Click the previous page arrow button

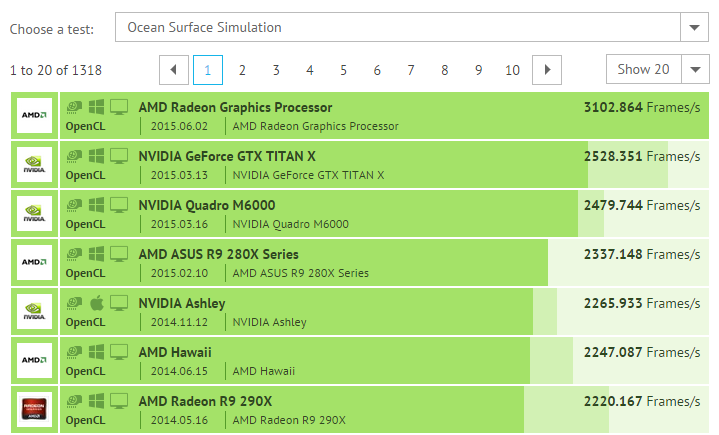coord(174,70)
